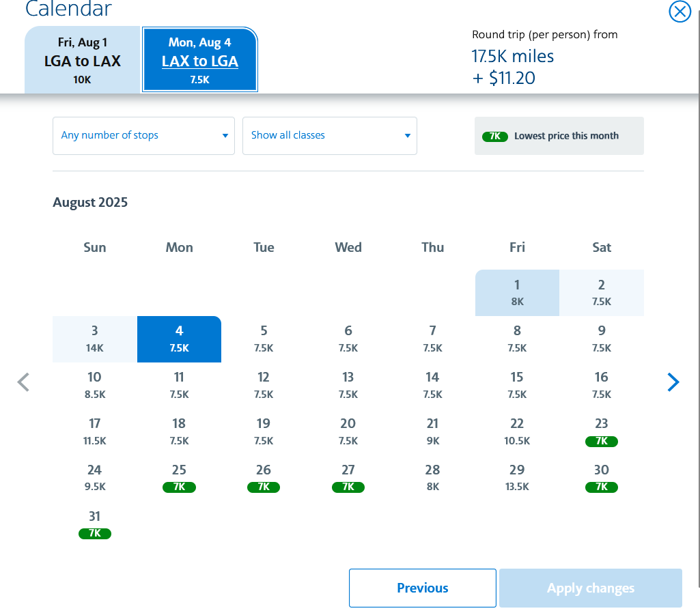
Task: Click the green 7K badge on August 25
Action: point(179,487)
